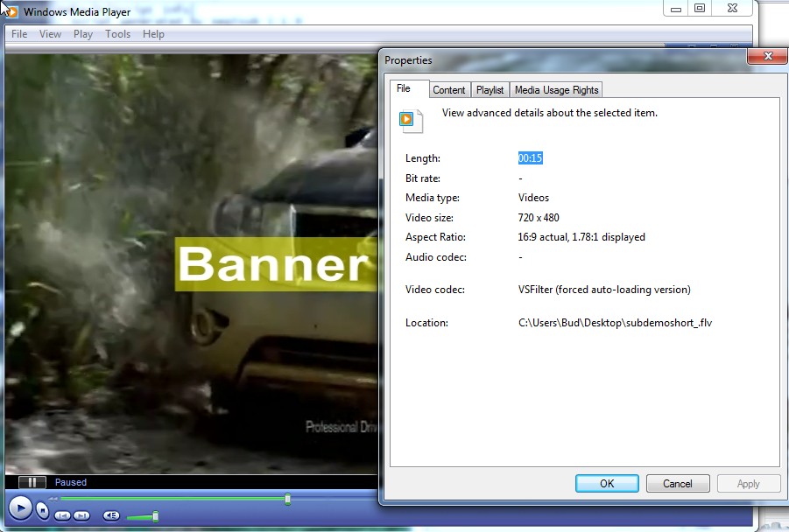The height and width of the screenshot is (532, 789).
Task: Click the Aspect Ratio value 16:9 actual
Action: pyautogui.click(x=581, y=237)
